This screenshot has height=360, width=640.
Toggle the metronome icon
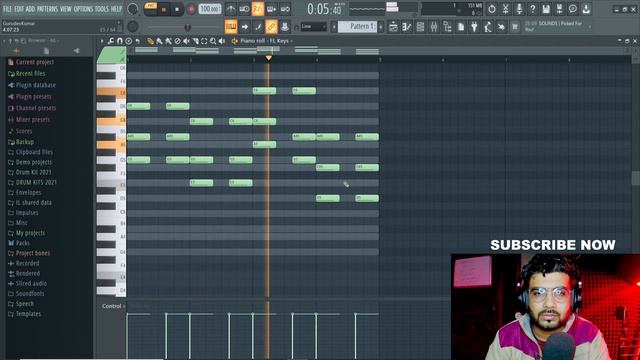click(x=231, y=9)
